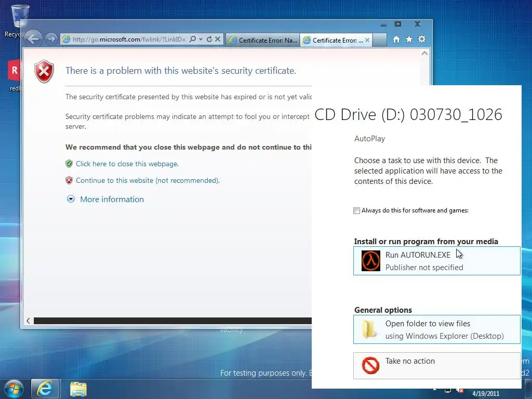Image resolution: width=532 pixels, height=399 pixels.
Task: Click the horizontal scrollbar left arrow
Action: click(29, 321)
